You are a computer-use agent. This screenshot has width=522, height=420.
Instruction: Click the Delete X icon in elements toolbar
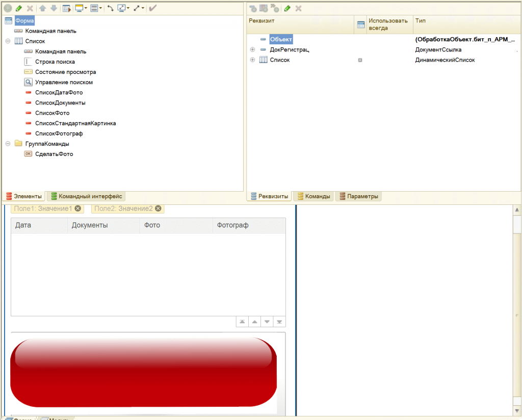click(30, 8)
